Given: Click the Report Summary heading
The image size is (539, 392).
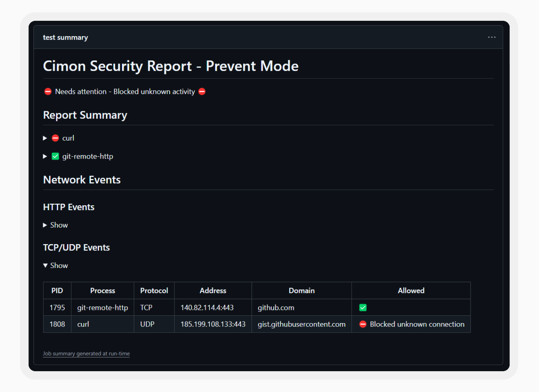Looking at the screenshot, I should (x=85, y=115).
